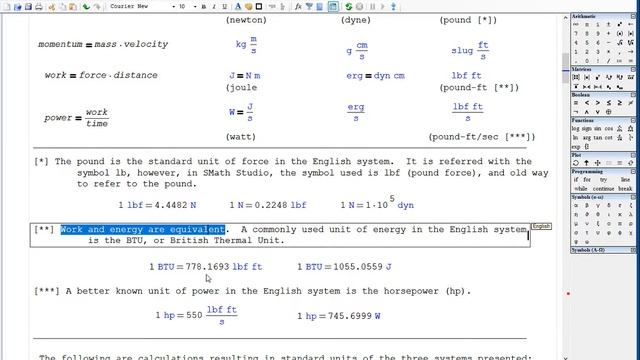Insert less-than operator from Boolean panel
Image resolution: width=640 pixels, height=360 pixels.
coord(587,103)
